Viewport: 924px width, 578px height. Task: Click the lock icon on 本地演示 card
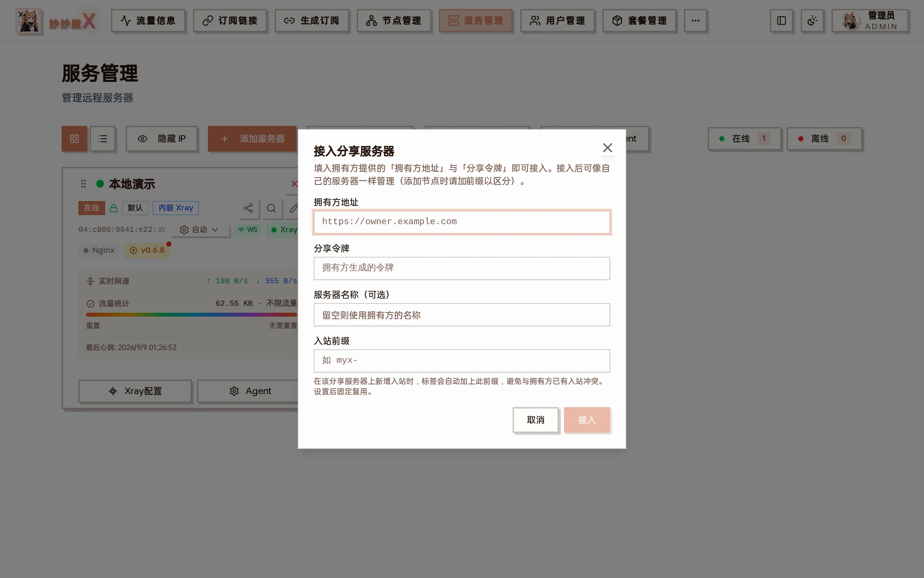tap(113, 208)
